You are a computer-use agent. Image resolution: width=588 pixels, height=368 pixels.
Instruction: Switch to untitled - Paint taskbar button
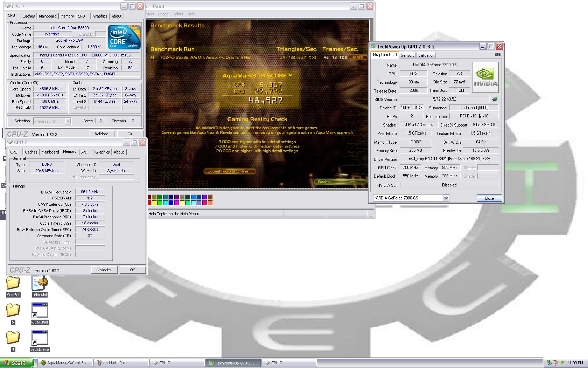point(121,363)
